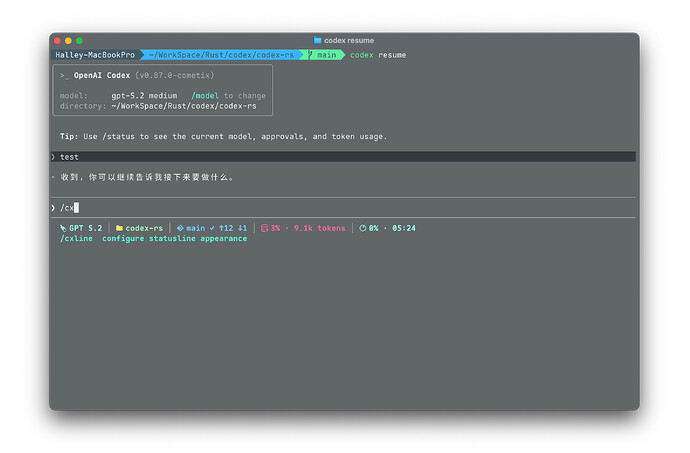
Task: Click the 'OpenAI Codex' title text
Action: tap(102, 75)
